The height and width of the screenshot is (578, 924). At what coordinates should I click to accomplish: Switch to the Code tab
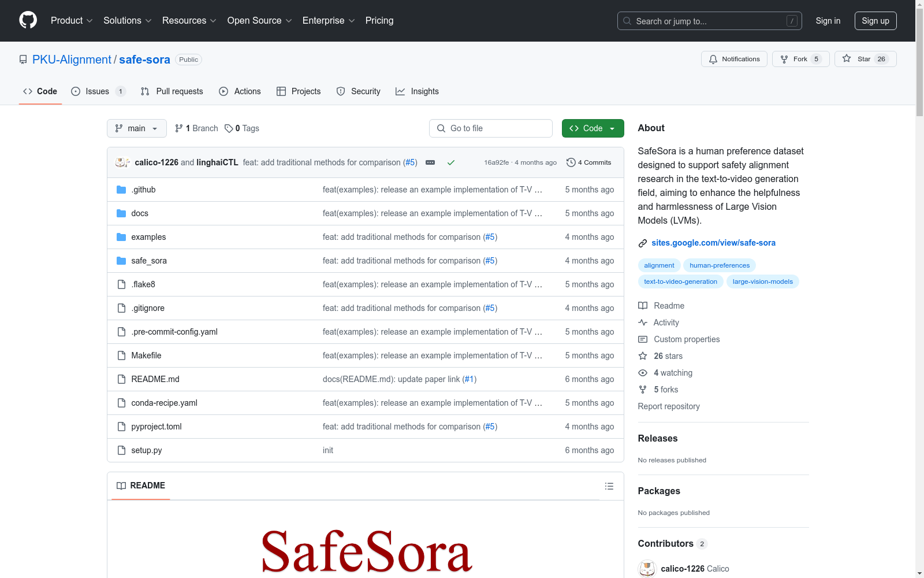pyautogui.click(x=40, y=91)
